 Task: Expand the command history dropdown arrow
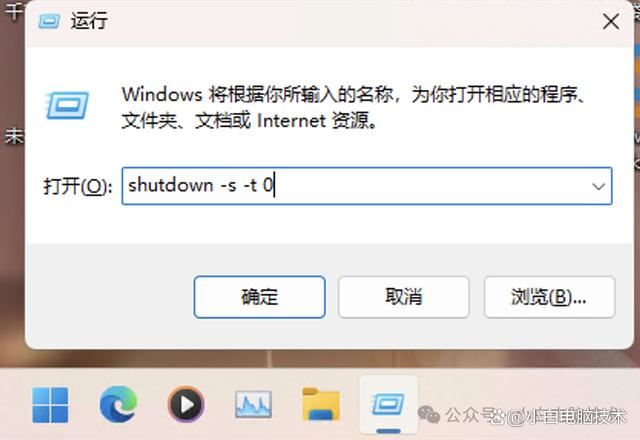coord(598,187)
